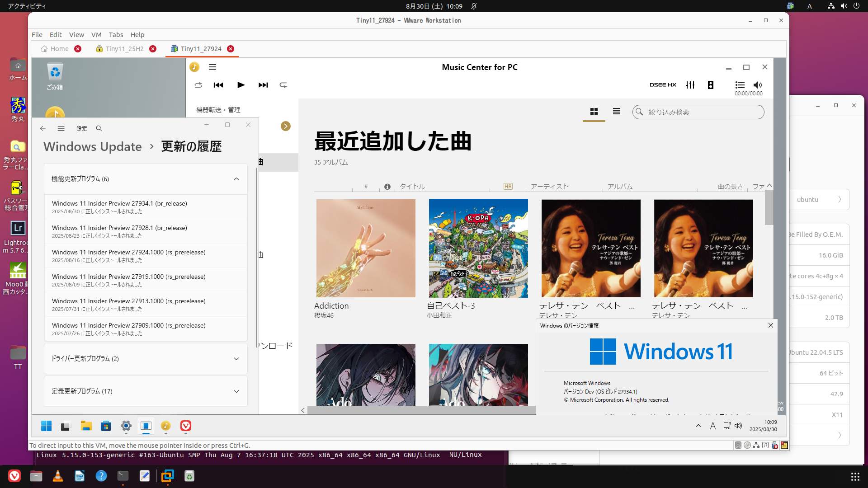868x488 pixels.
Task: Open the VMware Edit menu
Action: pyautogui.click(x=56, y=35)
